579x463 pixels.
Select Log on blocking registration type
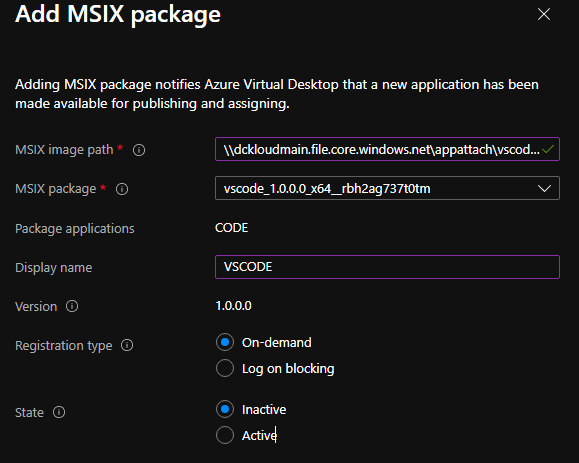(225, 368)
